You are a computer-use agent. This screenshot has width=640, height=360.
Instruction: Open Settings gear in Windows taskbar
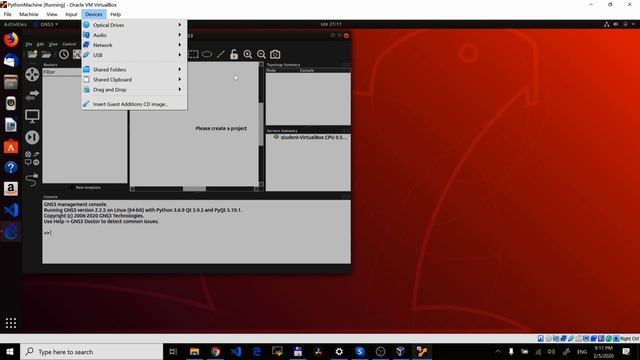click(x=339, y=352)
